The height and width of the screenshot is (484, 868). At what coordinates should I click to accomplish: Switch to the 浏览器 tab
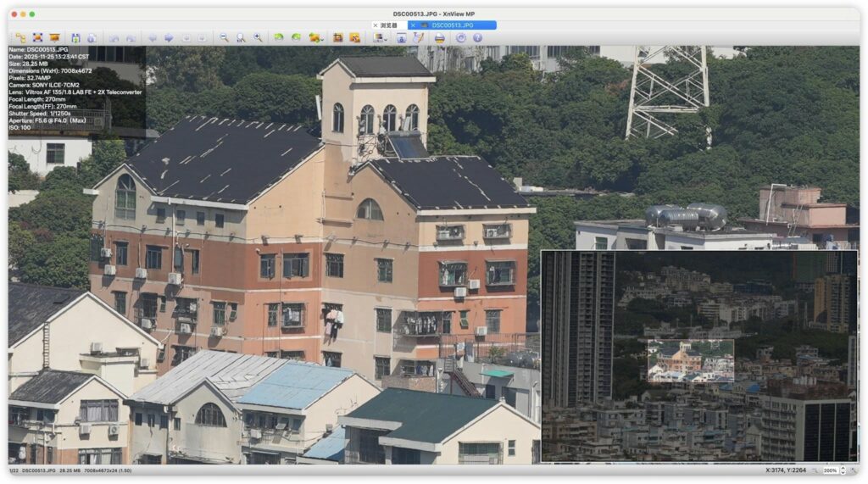tap(388, 25)
